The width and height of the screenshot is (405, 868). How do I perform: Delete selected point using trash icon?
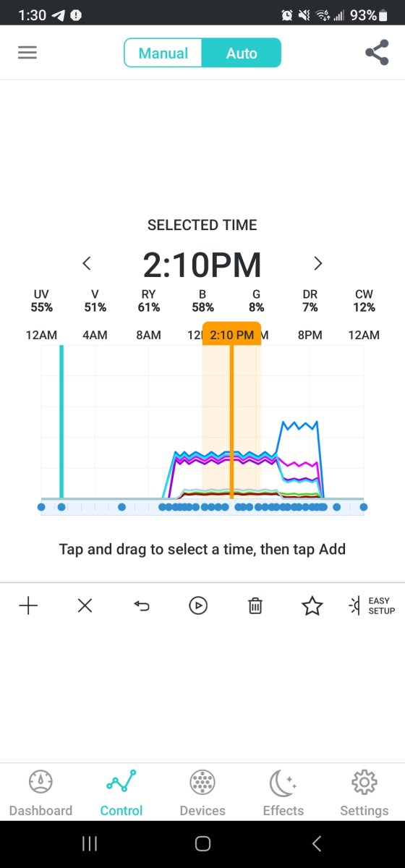click(x=255, y=605)
